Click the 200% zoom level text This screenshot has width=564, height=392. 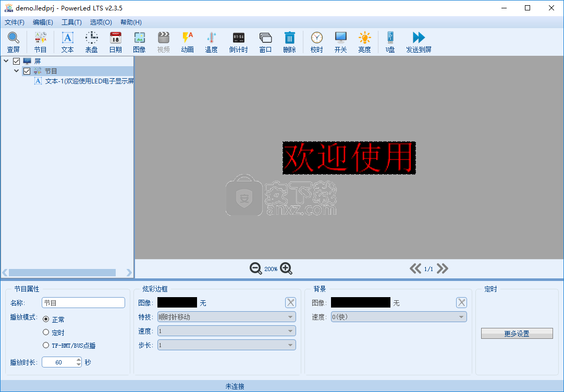[271, 269]
